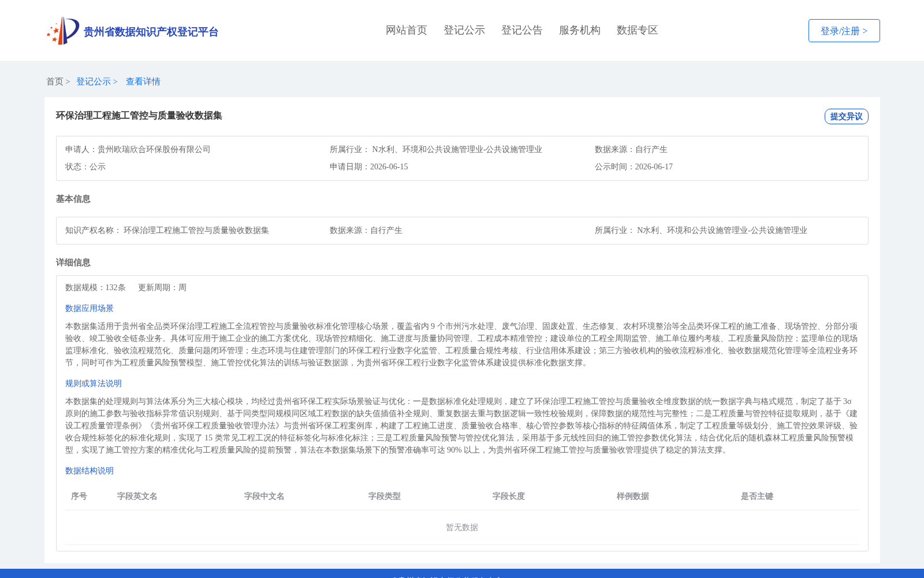Click applicant text 贵州欧瑞欣合环保股份有限公司
This screenshot has height=578, width=924.
click(x=154, y=149)
